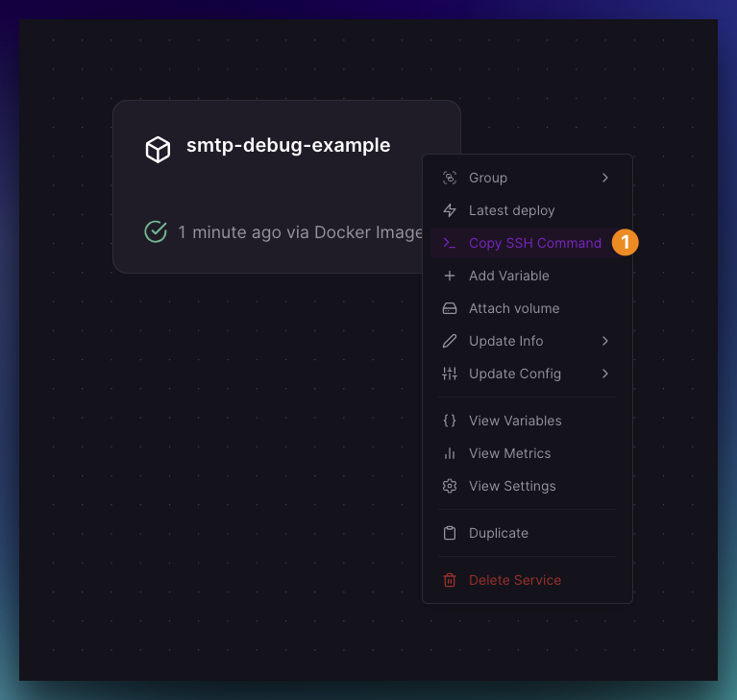Screen dimensions: 737x700
Task: Click the curly braces View Variables icon
Action: pos(450,421)
